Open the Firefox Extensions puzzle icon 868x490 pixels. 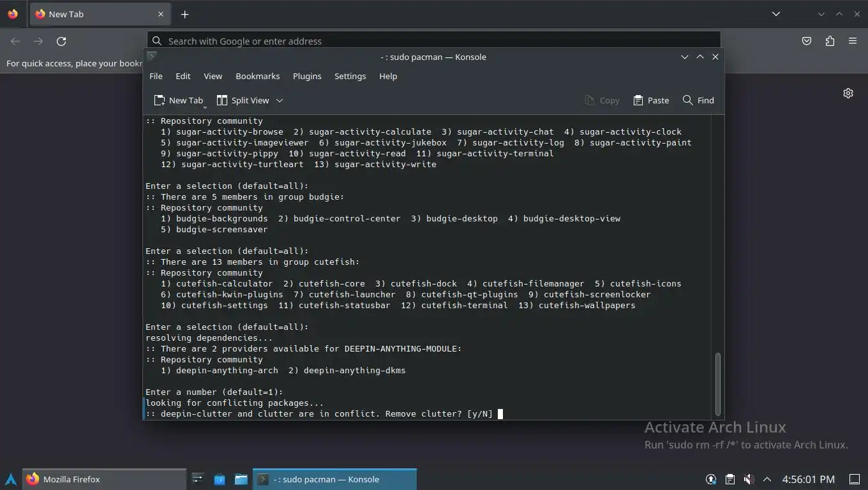(830, 41)
